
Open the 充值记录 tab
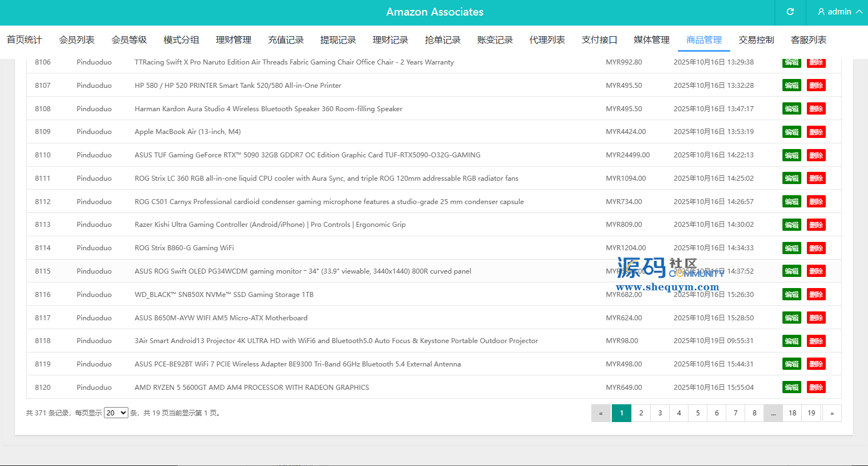click(x=286, y=40)
